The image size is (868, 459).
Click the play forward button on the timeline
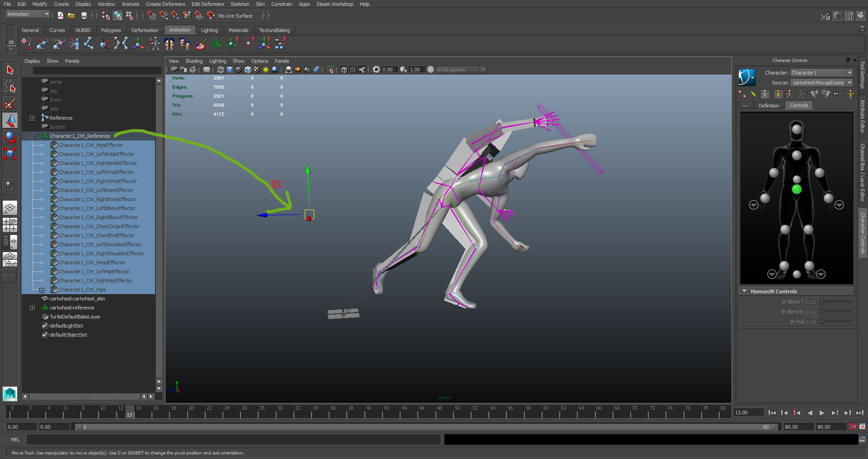click(x=822, y=412)
